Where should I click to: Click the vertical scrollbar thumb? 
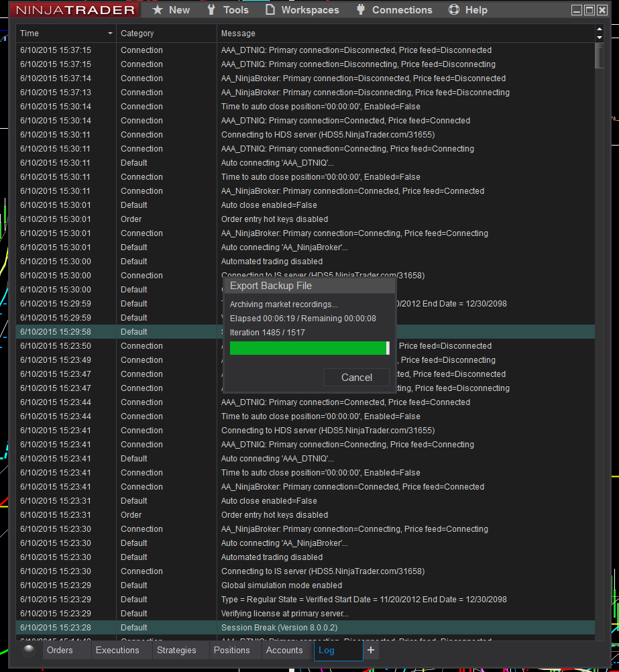pos(600,56)
